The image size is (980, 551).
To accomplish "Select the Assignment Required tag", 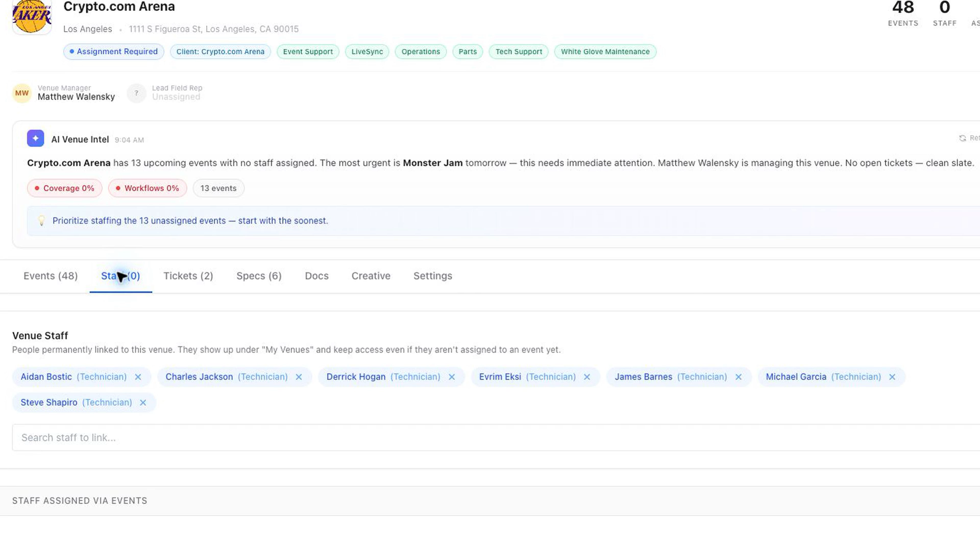I will point(114,52).
